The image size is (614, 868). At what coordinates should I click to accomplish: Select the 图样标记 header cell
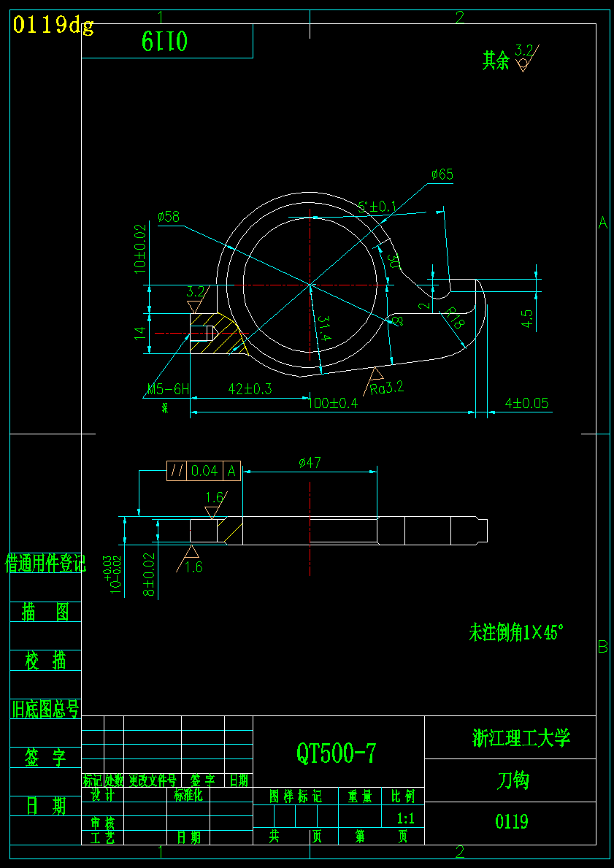click(296, 796)
